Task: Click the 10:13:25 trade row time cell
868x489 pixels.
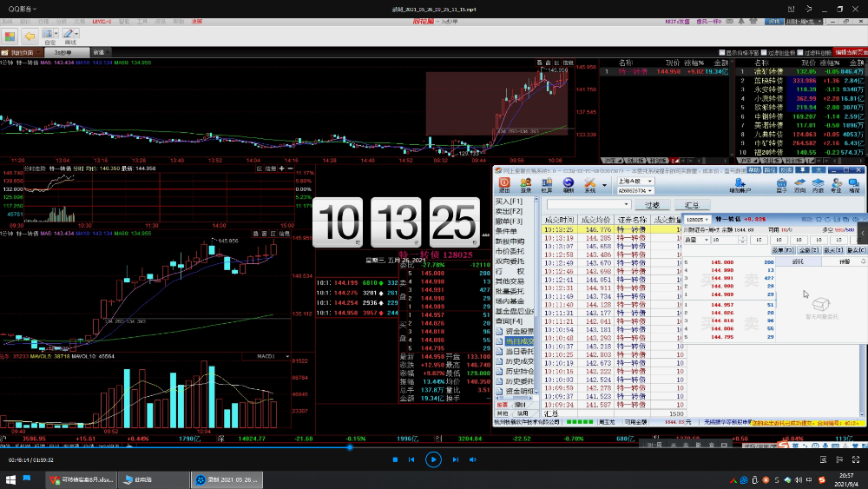Action: [x=558, y=229]
